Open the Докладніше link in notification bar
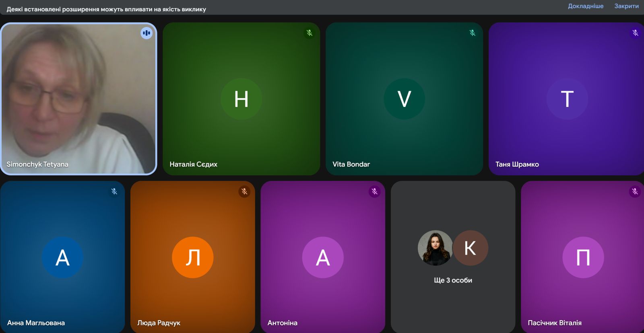The image size is (644, 333). pyautogui.click(x=586, y=6)
